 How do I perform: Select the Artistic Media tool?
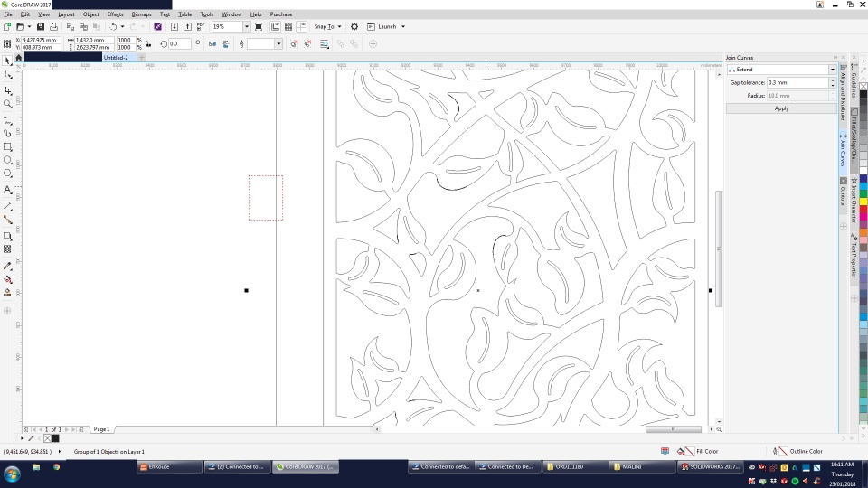[7, 134]
